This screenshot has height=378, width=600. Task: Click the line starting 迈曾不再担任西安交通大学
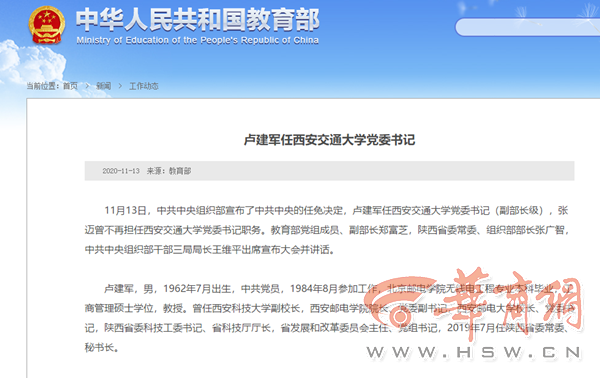tap(326, 230)
